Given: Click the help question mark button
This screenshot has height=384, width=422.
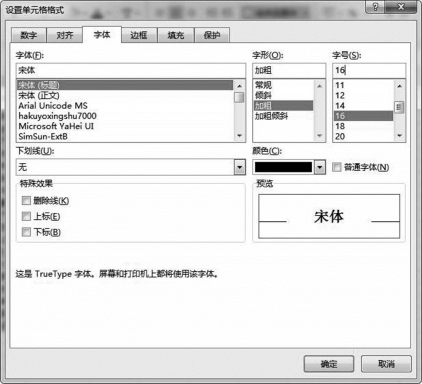Looking at the screenshot, I should pos(375,7).
